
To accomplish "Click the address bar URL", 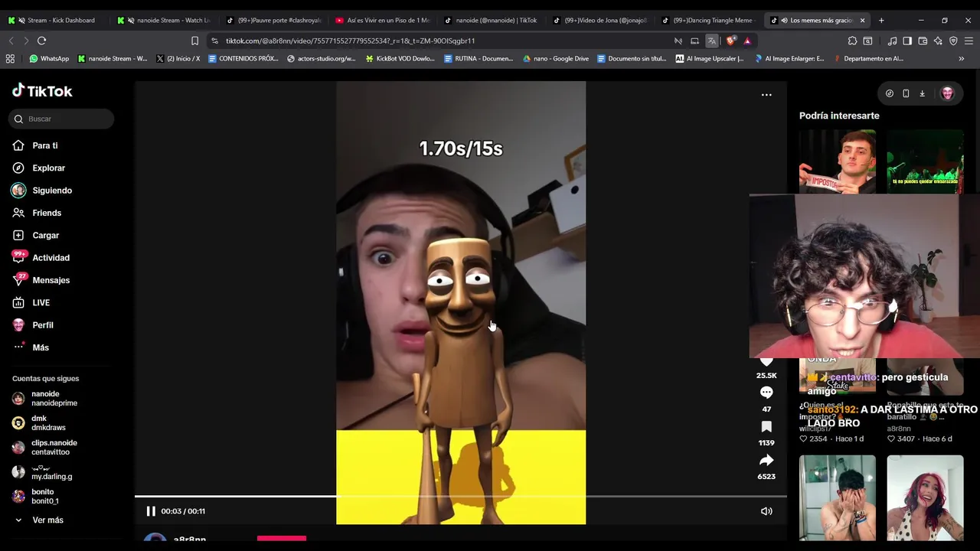I will tap(350, 41).
